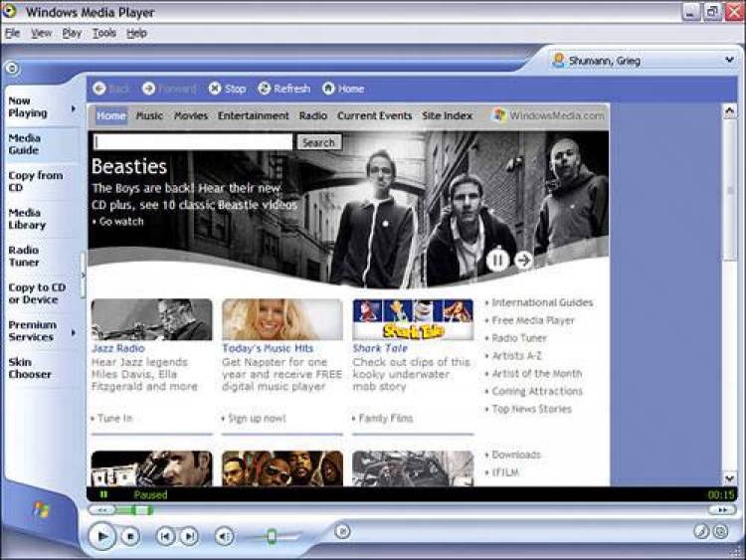746x560 pixels.
Task: Select the Radio tab in guide
Action: coord(313,115)
